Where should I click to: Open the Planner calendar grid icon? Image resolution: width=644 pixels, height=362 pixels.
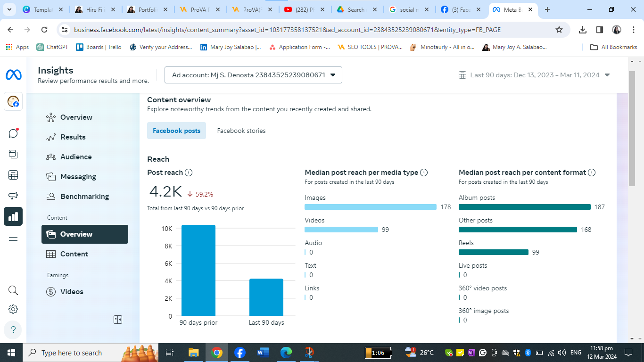point(13,175)
